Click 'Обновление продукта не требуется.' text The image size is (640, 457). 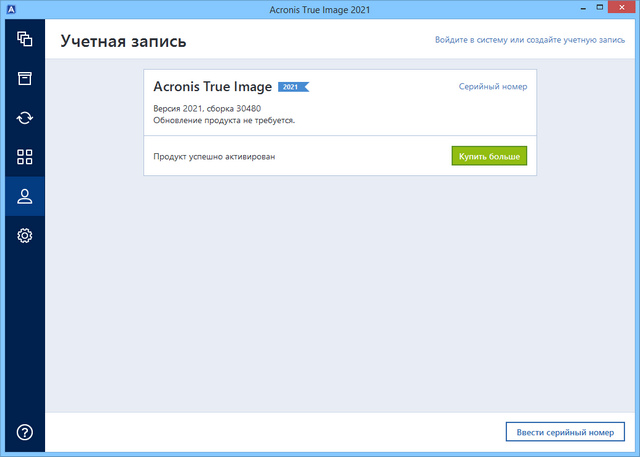pyautogui.click(x=224, y=120)
